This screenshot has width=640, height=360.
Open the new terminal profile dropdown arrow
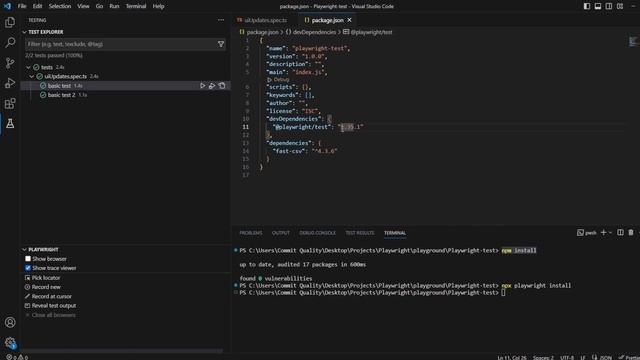610,233
